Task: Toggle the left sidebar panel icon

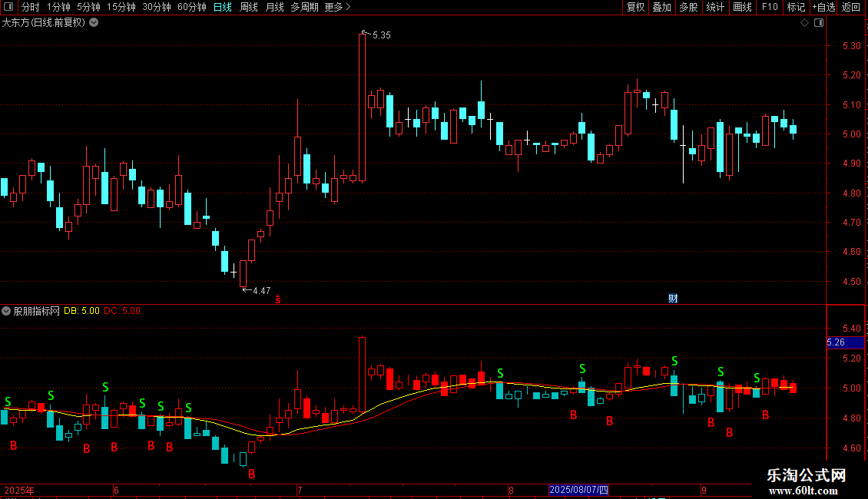Action: 8,7
